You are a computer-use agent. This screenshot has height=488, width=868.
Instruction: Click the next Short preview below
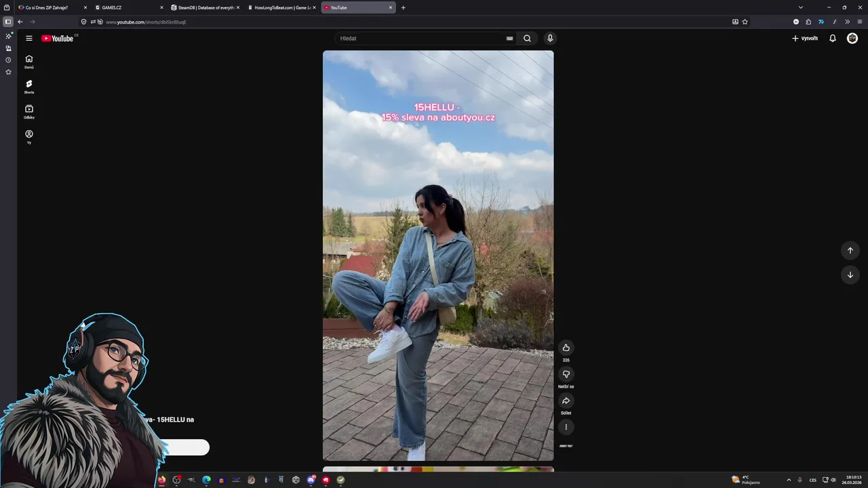click(x=438, y=469)
